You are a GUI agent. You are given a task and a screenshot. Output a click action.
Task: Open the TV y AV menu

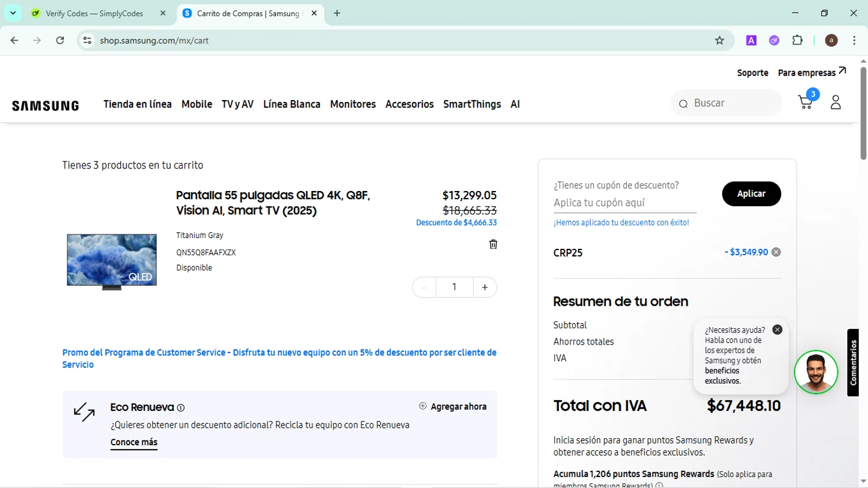pos(238,104)
